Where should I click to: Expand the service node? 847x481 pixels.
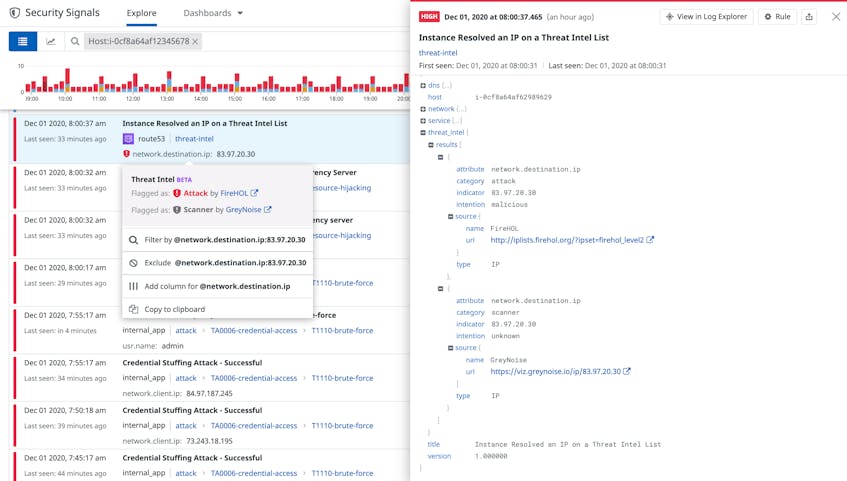click(x=423, y=121)
